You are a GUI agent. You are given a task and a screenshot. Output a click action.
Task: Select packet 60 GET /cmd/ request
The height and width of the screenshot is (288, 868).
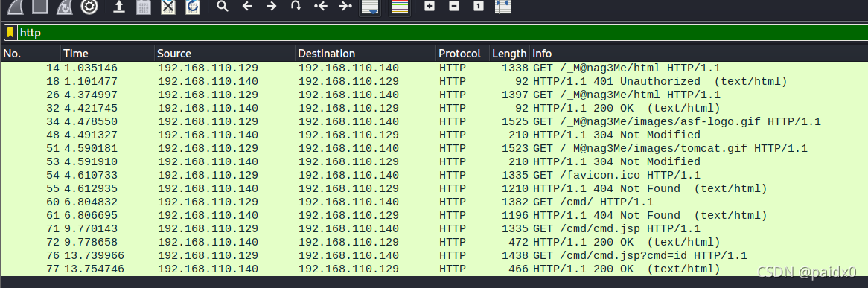pos(434,202)
